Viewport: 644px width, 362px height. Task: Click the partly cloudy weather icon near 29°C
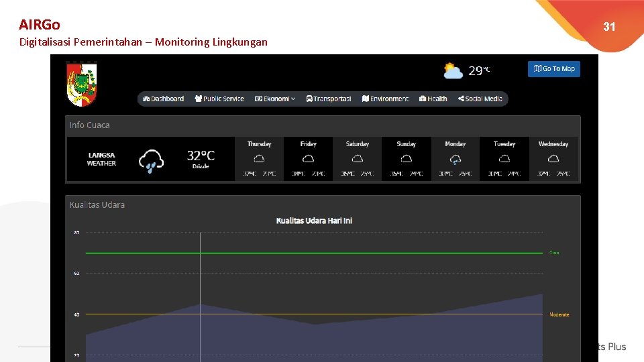[x=453, y=70]
